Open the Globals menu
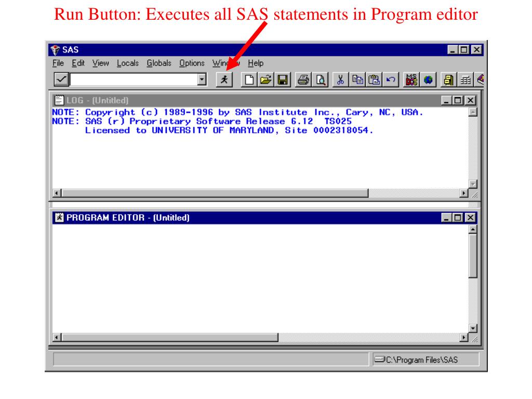 (159, 63)
